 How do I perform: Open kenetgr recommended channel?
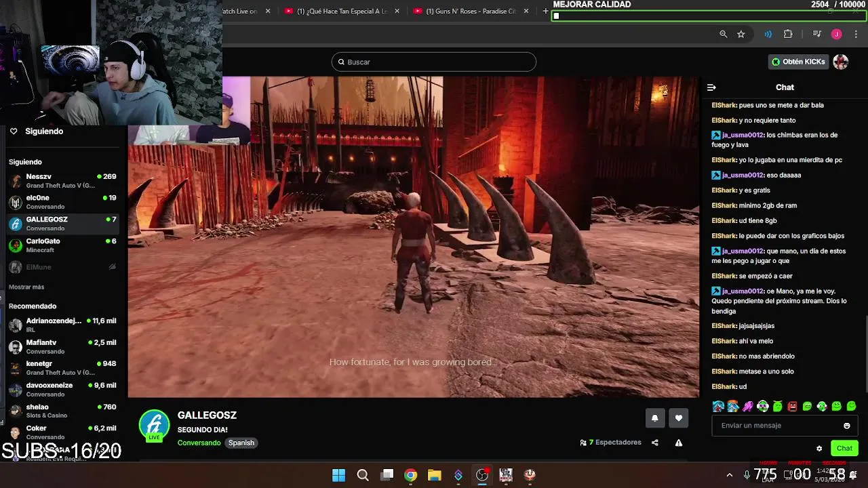[x=62, y=368]
